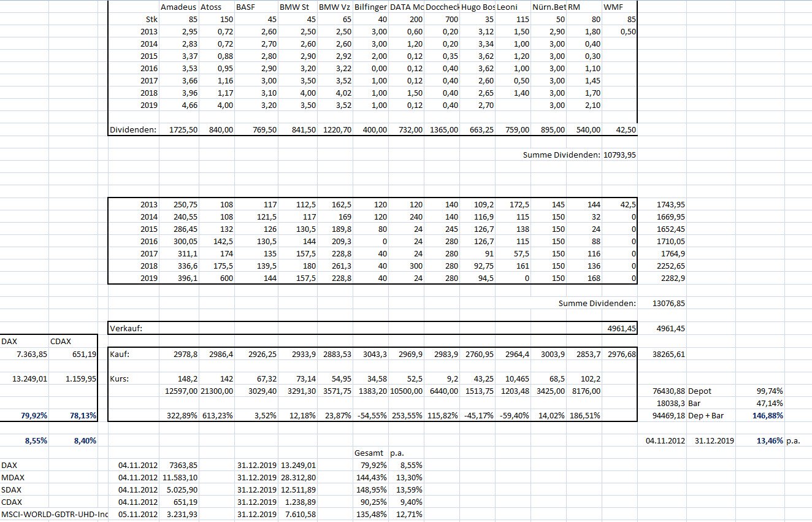The height and width of the screenshot is (522, 812).
Task: Select the return cell -54,55%
Action: (372, 416)
